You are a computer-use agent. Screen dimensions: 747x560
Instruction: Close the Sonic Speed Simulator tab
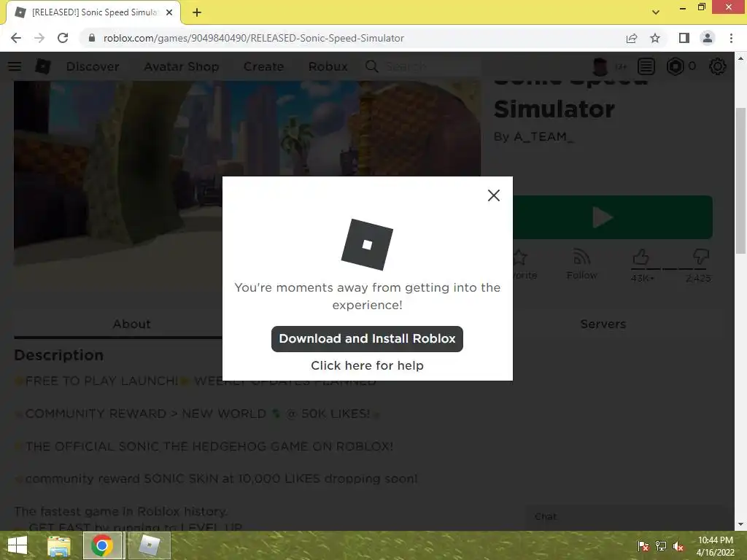[x=169, y=12]
